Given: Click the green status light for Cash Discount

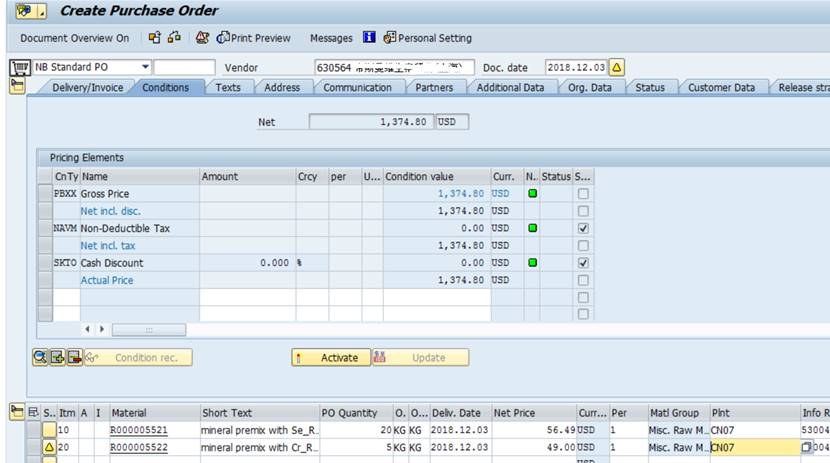Looking at the screenshot, I should point(533,262).
